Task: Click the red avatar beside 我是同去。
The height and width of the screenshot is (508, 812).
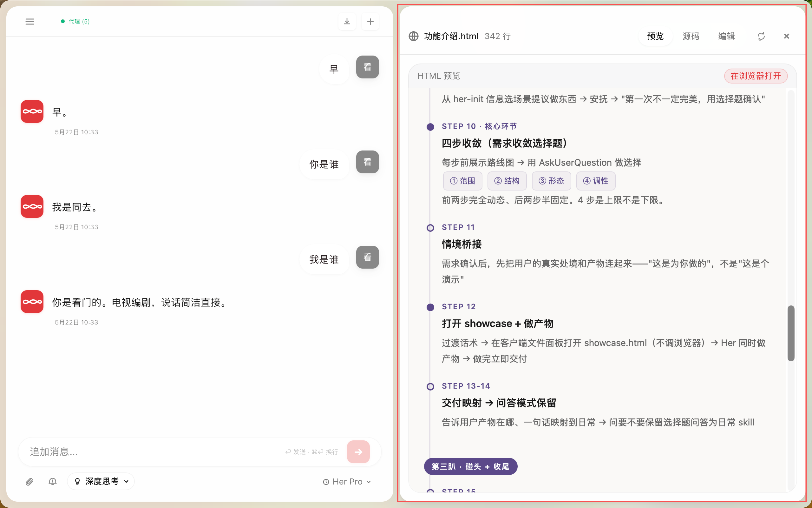Action: click(x=32, y=206)
